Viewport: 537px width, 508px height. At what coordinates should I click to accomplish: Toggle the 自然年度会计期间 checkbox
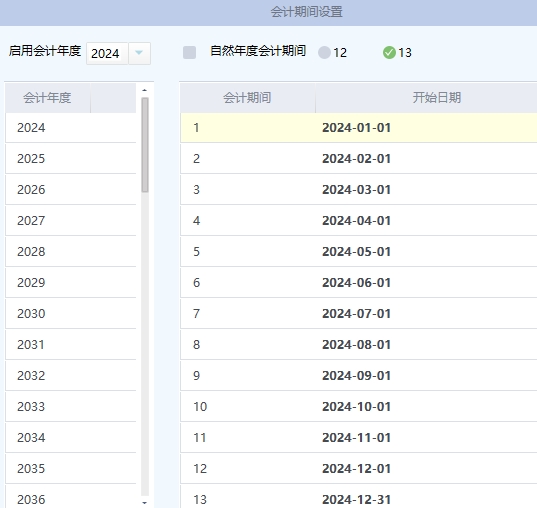click(189, 53)
